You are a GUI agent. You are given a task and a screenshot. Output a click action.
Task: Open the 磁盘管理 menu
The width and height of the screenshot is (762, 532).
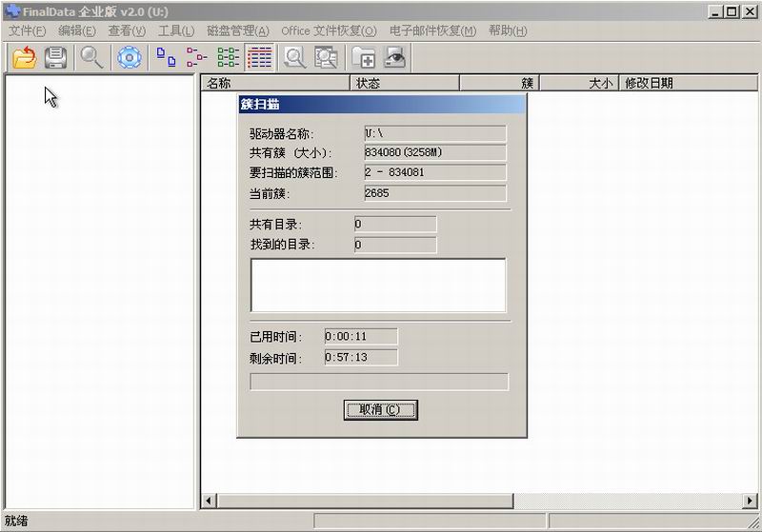pyautogui.click(x=237, y=30)
